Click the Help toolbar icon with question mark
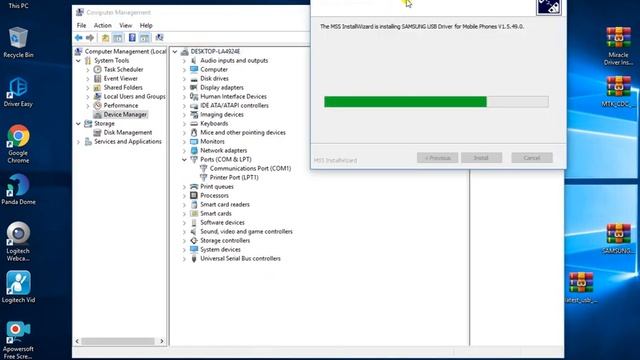The image size is (640, 360). click(x=132, y=38)
